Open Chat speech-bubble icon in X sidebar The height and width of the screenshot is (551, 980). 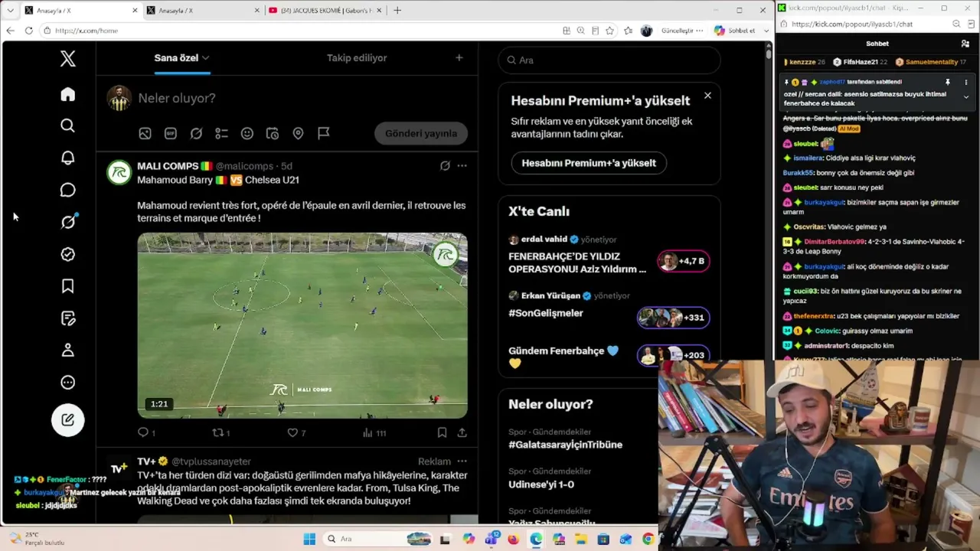(68, 190)
